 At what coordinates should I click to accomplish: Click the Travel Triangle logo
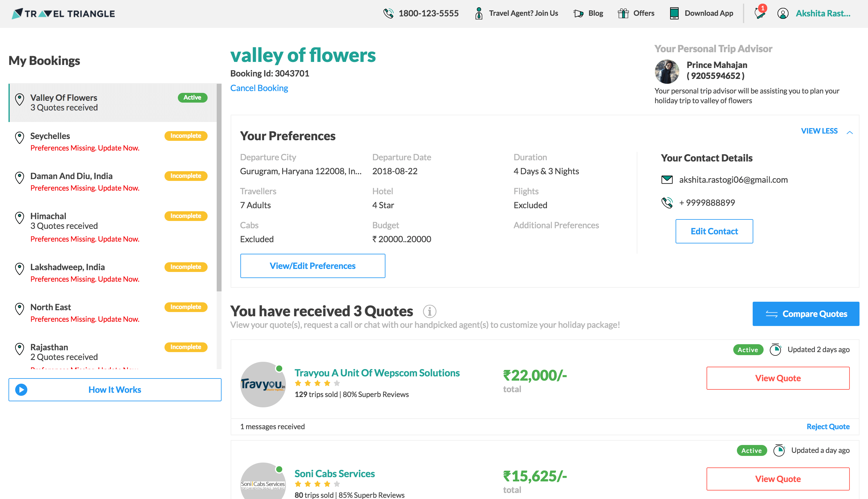(x=63, y=13)
